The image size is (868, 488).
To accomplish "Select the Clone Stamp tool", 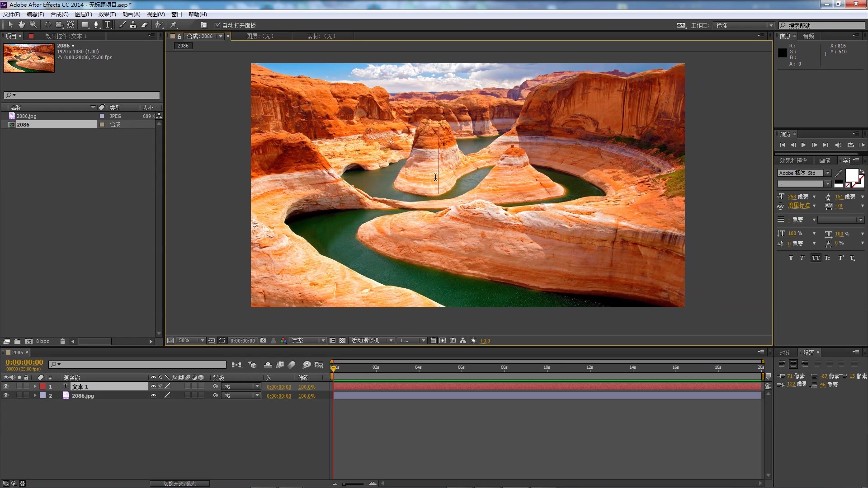I will click(x=133, y=25).
